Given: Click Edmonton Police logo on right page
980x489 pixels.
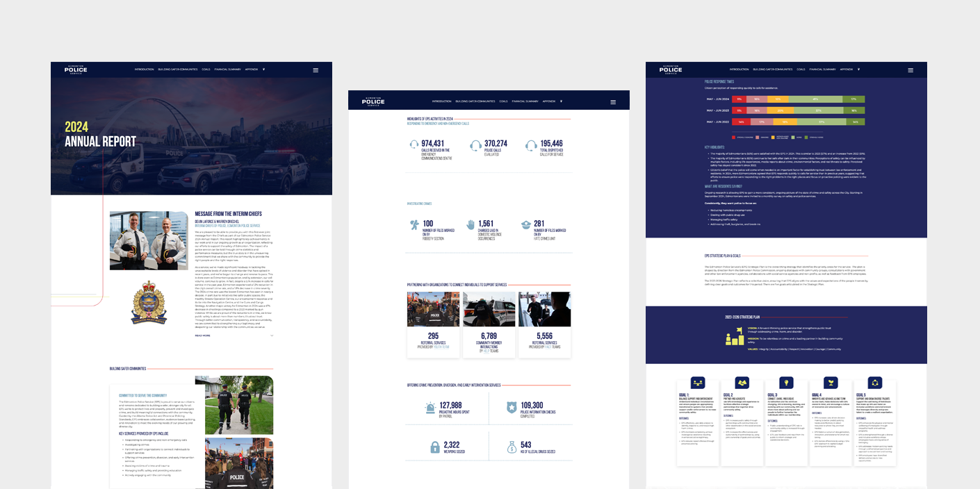Looking at the screenshot, I should (671, 69).
